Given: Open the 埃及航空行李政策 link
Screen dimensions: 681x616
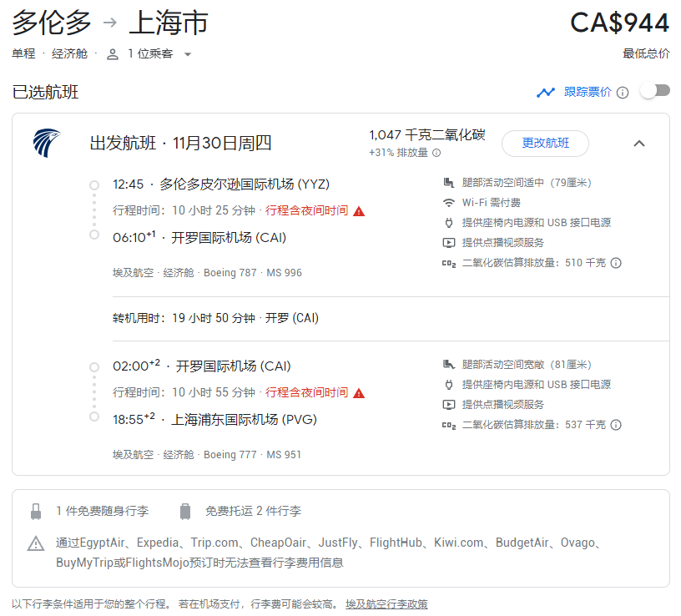Looking at the screenshot, I should 386,603.
